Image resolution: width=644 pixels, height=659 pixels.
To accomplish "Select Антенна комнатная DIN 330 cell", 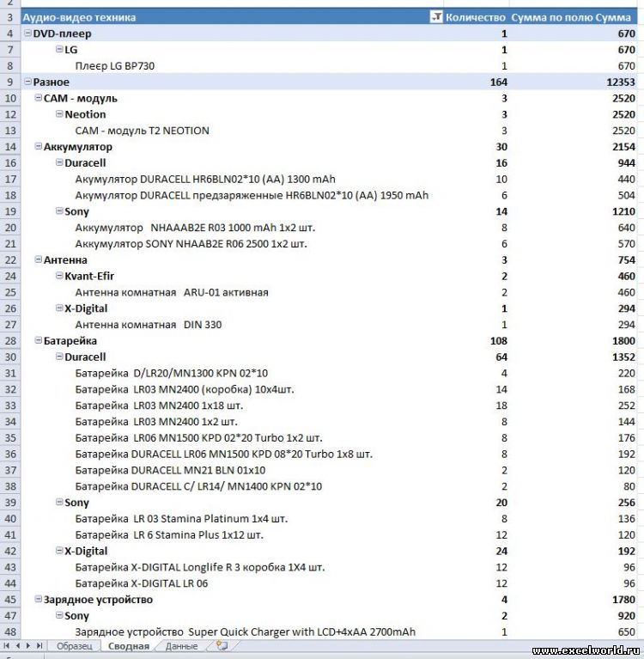I will click(x=148, y=325).
